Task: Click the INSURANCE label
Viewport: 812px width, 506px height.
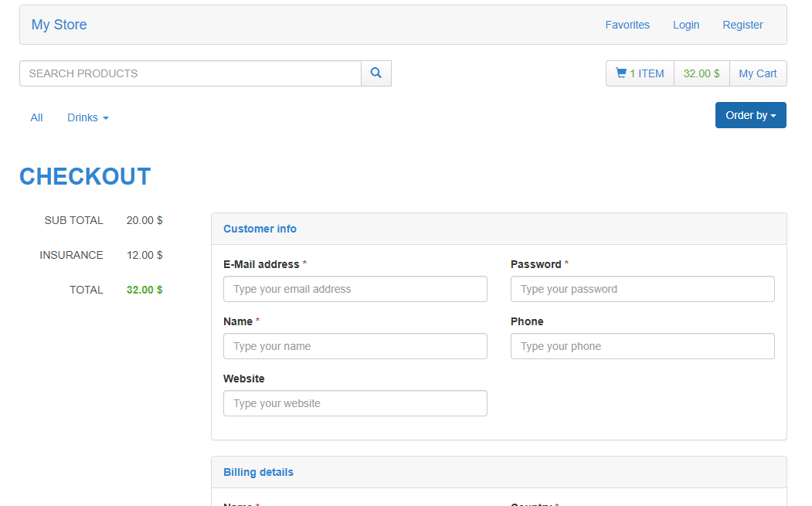Action: (71, 256)
